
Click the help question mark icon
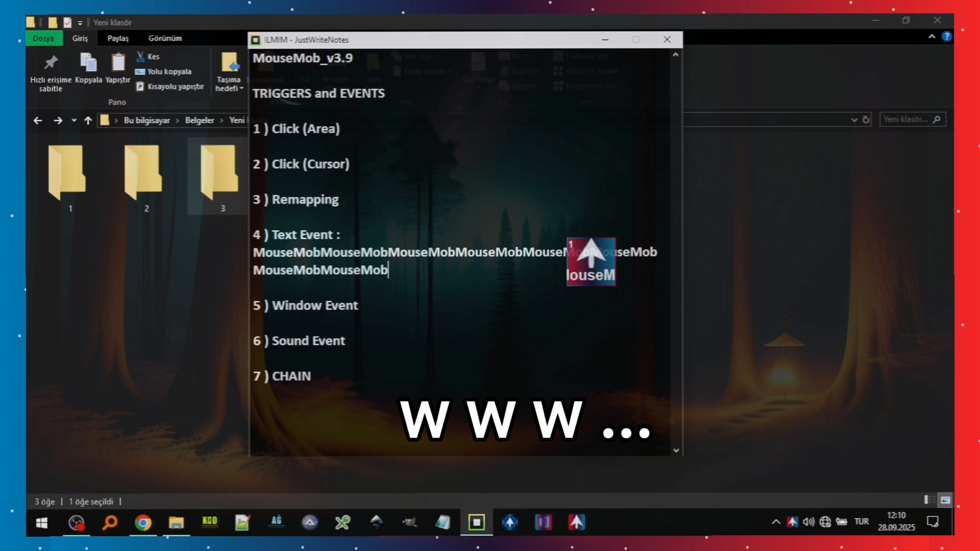[x=946, y=37]
